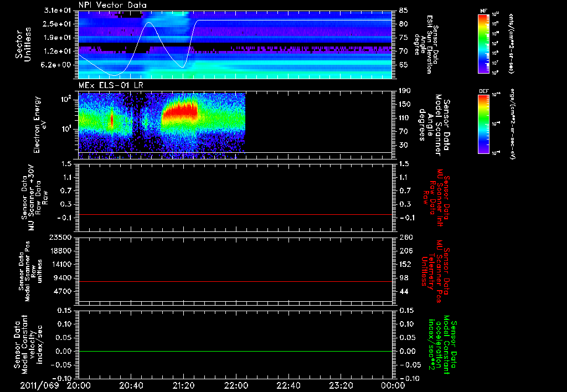Click the '65' sun elevation axis value
Viewport: 567px width, 392px height.
click(404, 65)
